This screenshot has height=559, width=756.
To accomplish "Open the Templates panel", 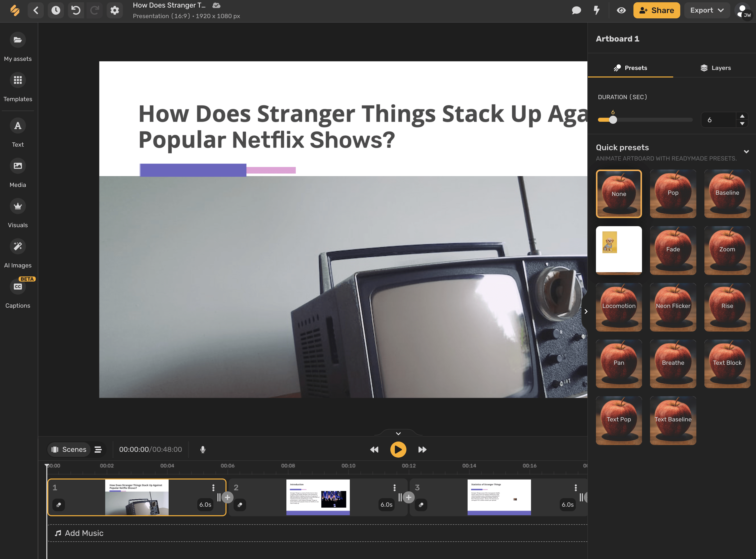I will point(18,88).
